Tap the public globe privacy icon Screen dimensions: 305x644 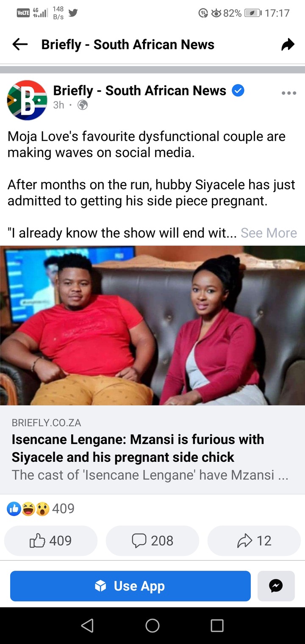tap(83, 105)
